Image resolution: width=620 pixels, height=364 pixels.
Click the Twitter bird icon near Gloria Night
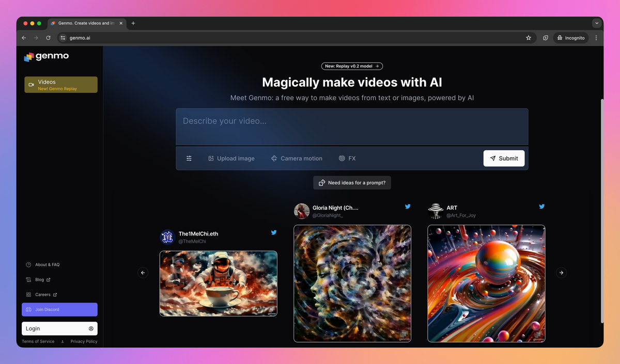coord(408,206)
